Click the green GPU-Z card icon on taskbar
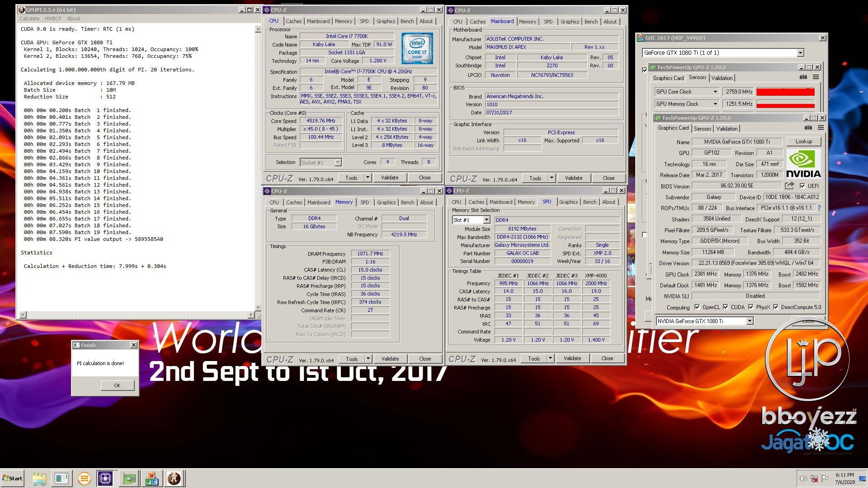The height and width of the screenshot is (488, 868). click(129, 478)
